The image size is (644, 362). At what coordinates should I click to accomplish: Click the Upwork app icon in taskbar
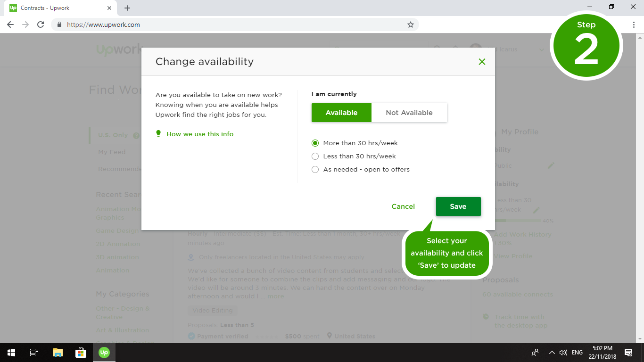tap(104, 353)
